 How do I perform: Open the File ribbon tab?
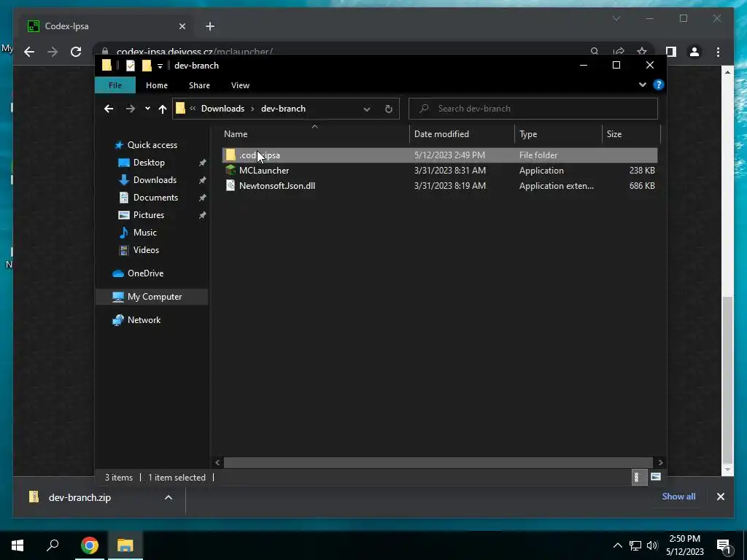pos(115,85)
